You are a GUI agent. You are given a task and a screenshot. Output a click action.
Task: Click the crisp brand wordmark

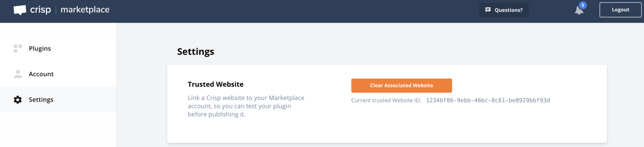coord(40,10)
